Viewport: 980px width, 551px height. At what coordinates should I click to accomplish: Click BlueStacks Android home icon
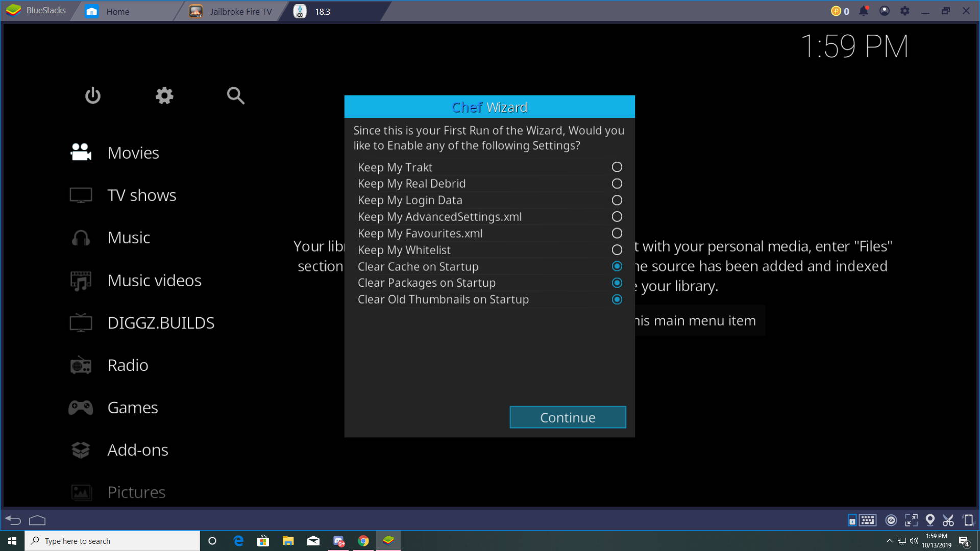click(37, 520)
